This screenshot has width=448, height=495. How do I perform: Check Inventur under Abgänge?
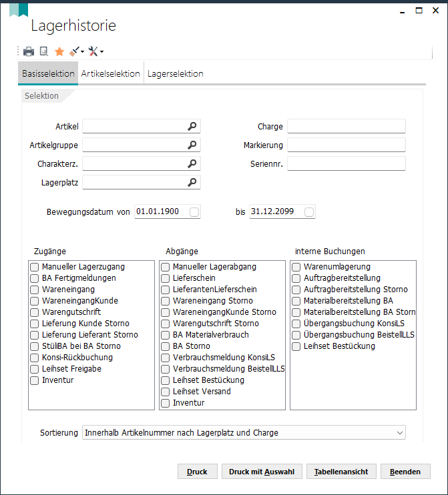coord(165,403)
